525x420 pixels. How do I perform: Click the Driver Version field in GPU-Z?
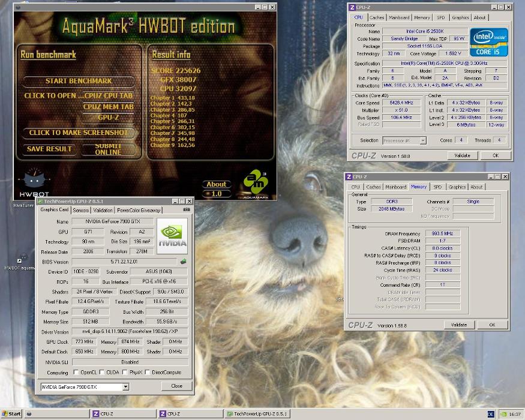[130, 332]
